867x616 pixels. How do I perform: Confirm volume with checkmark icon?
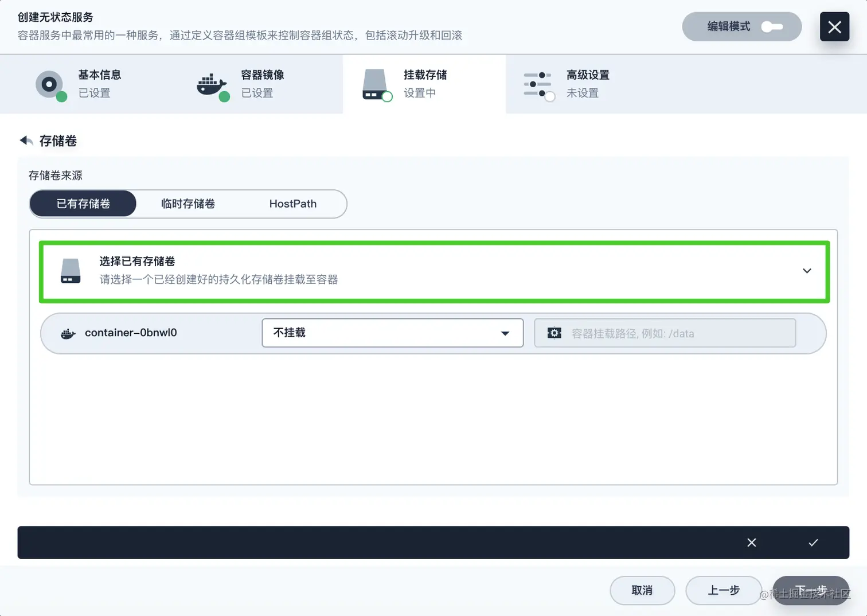click(813, 543)
